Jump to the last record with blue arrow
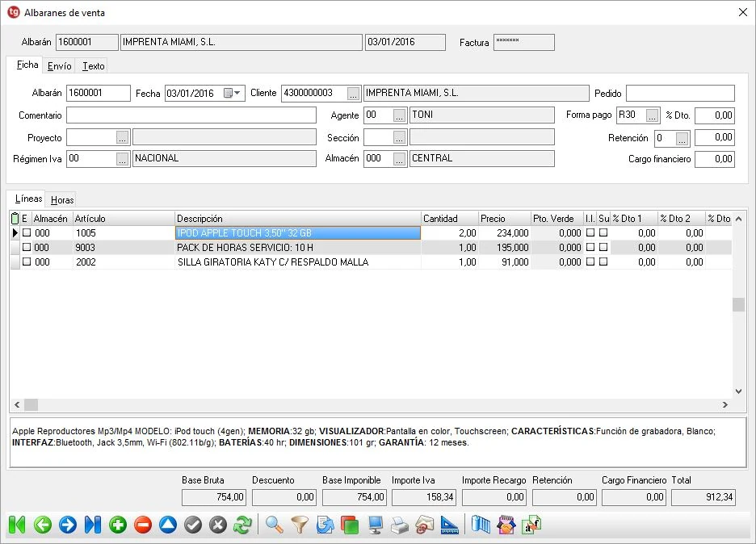This screenshot has width=756, height=544. pos(93,525)
